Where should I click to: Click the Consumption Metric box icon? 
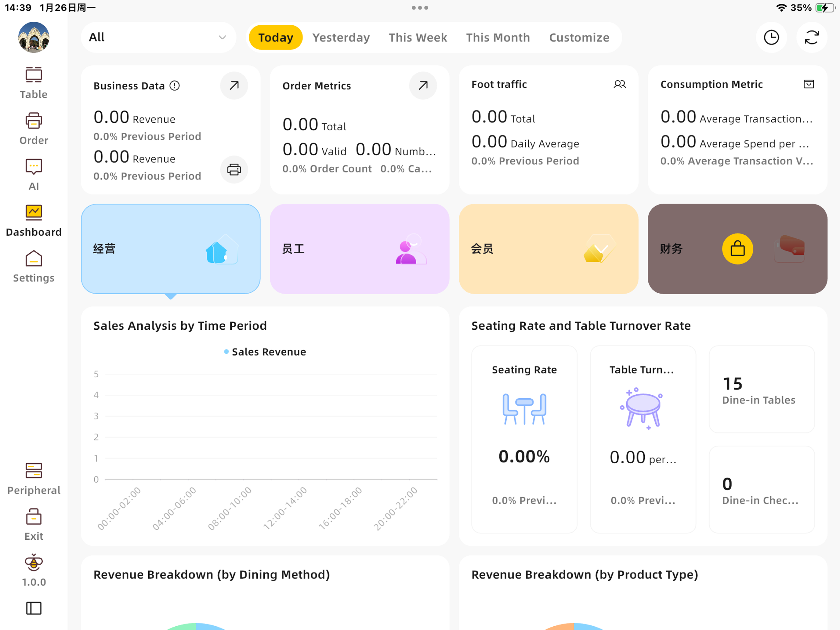[809, 84]
